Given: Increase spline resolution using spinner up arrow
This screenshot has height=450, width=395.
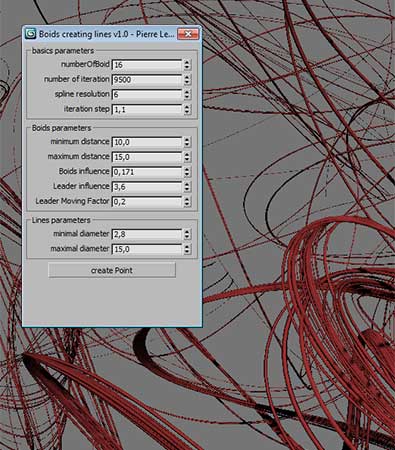Looking at the screenshot, I should 187,92.
